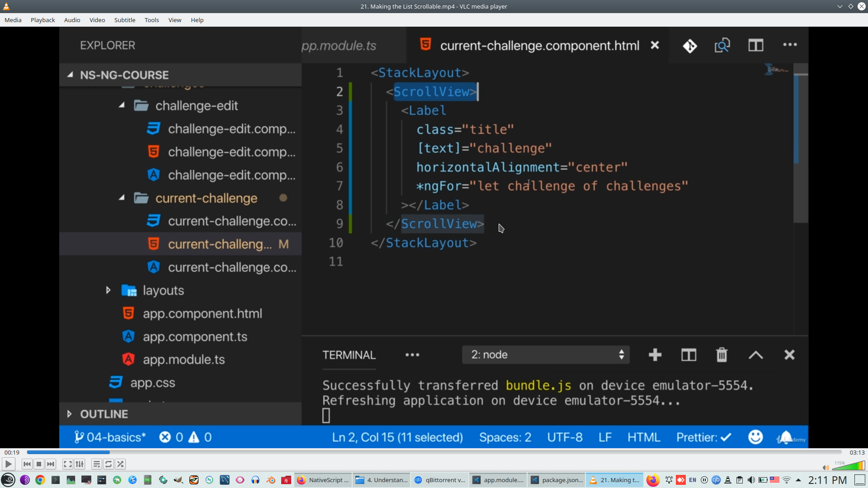Go to previous media track
868x488 pixels.
[x=27, y=464]
